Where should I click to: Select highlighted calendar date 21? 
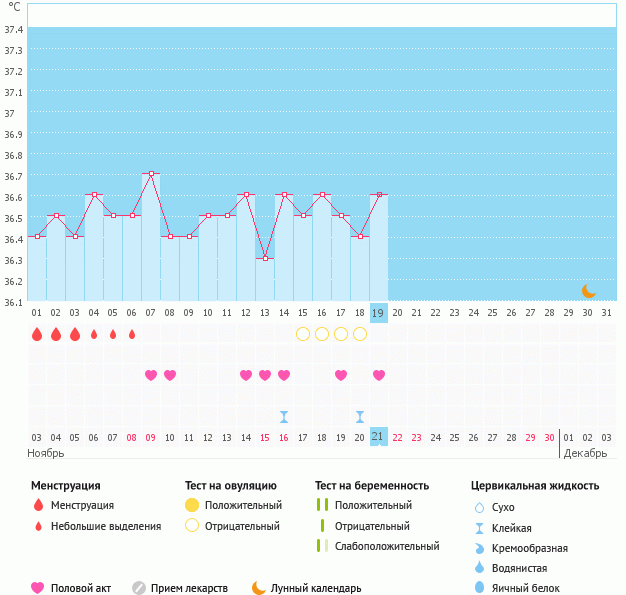tap(378, 437)
